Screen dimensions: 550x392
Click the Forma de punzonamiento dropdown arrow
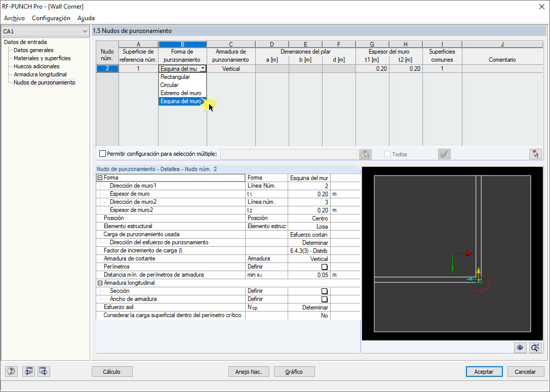point(203,69)
